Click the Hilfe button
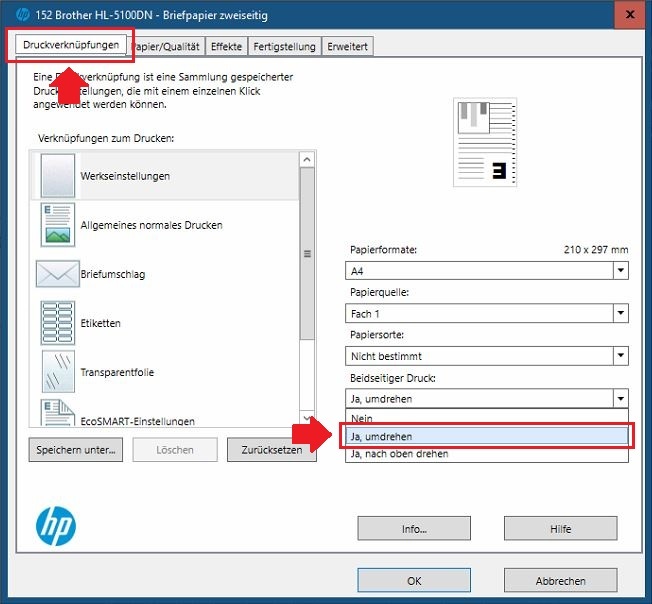The width and height of the screenshot is (652, 604). pyautogui.click(x=561, y=528)
